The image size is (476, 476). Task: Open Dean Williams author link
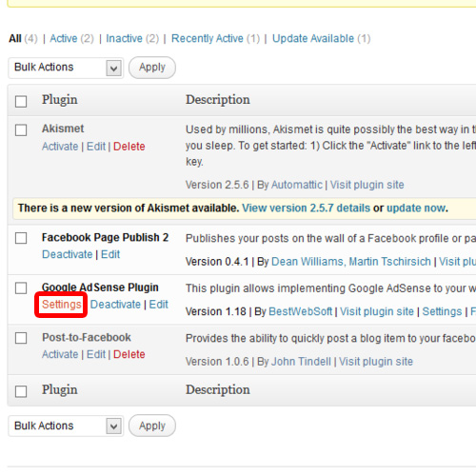pos(307,262)
